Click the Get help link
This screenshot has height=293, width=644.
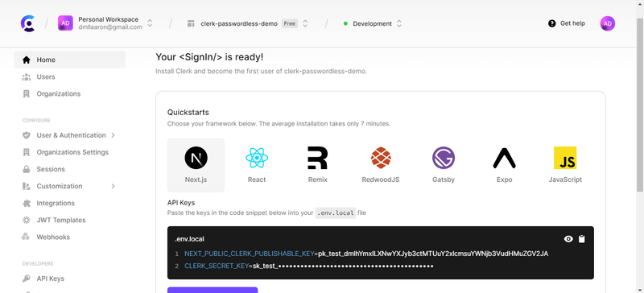[567, 23]
